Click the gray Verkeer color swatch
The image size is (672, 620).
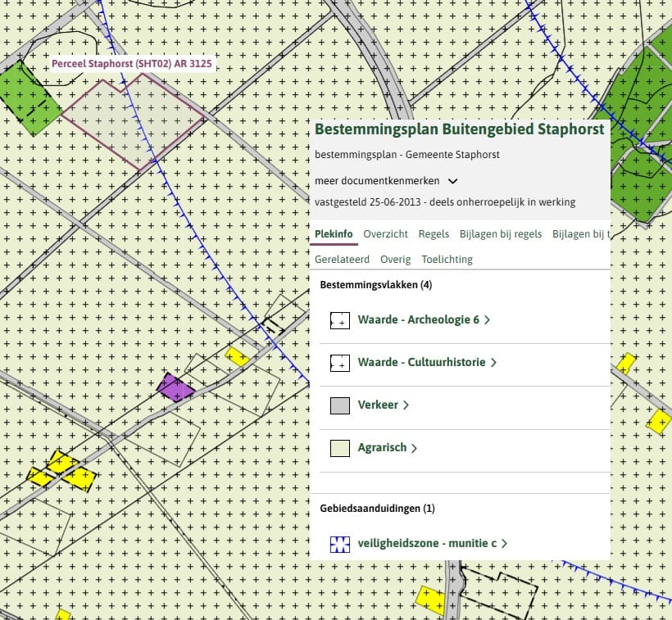point(340,405)
